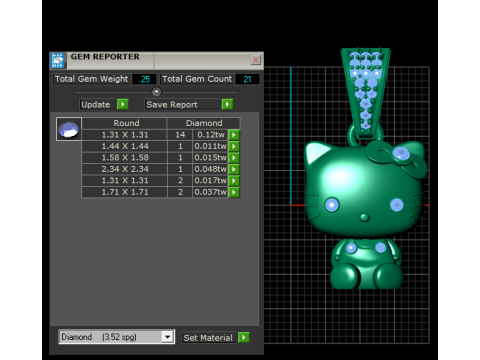Close the Gem Reporter panel
The height and width of the screenshot is (360, 480).
pos(255,60)
